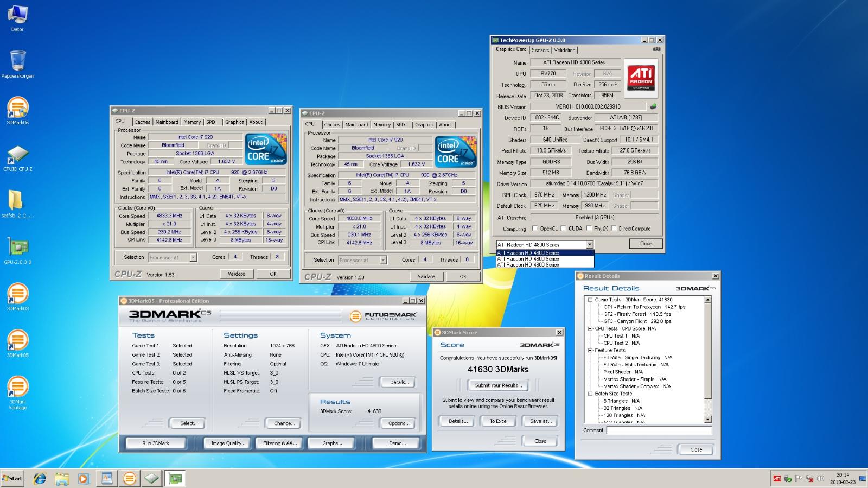
Task: Click Save as button in Score dialog
Action: point(540,421)
